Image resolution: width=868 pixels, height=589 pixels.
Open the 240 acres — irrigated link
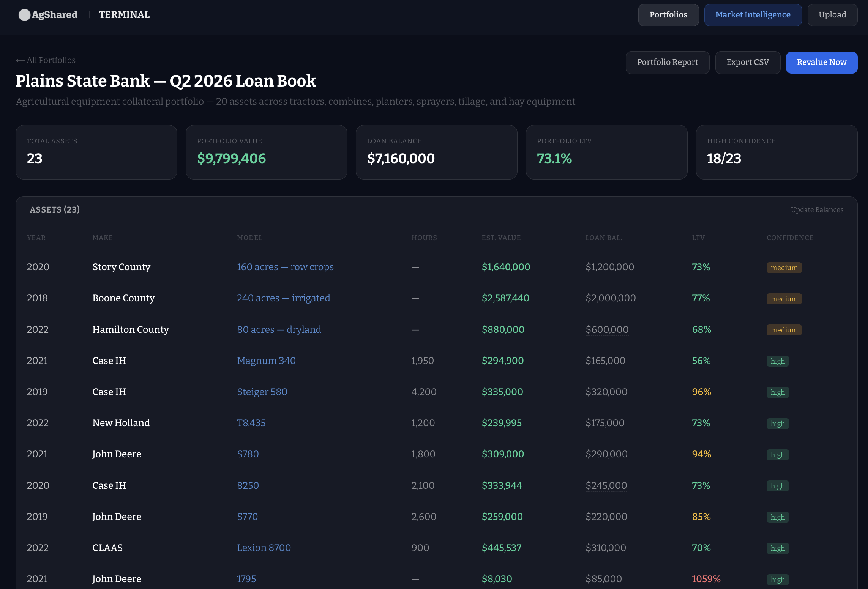pyautogui.click(x=284, y=298)
